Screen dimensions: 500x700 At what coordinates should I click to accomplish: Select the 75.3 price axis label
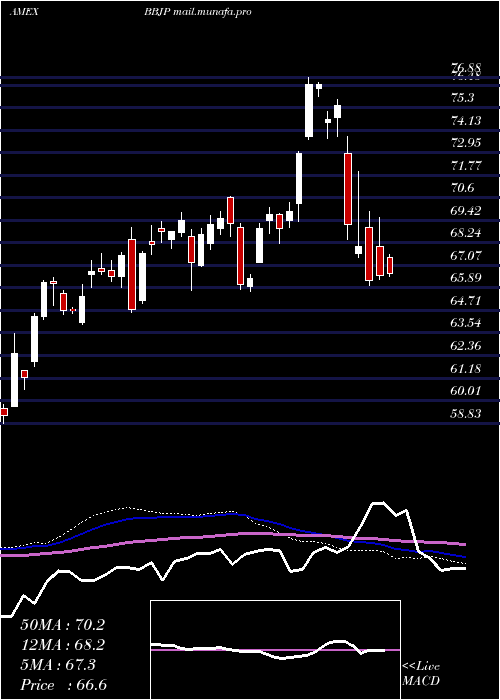pyautogui.click(x=462, y=98)
